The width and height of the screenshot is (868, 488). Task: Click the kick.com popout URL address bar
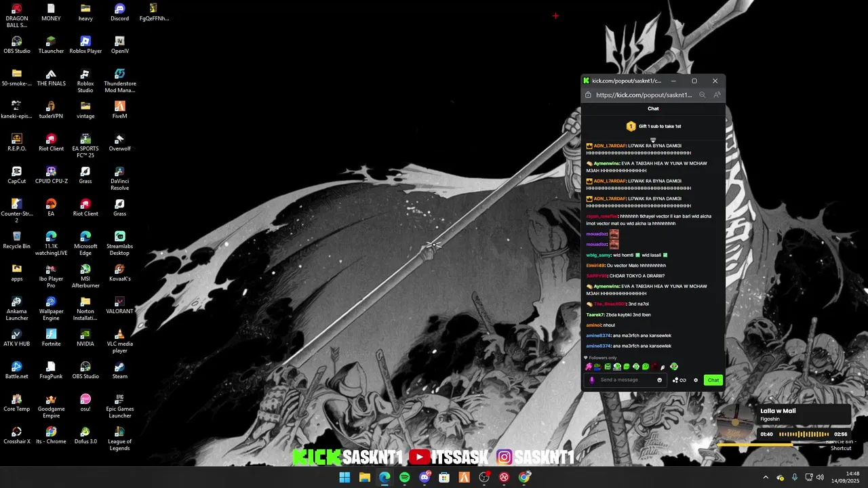(x=644, y=96)
